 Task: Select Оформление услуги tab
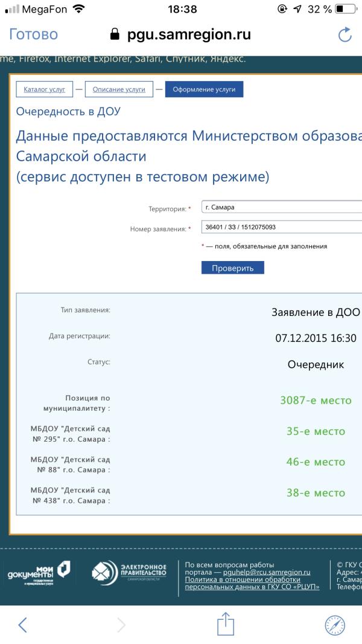click(x=204, y=89)
